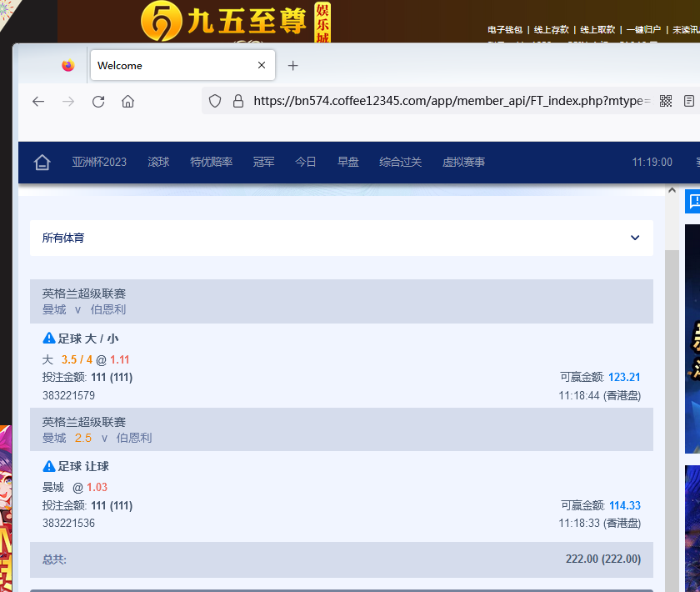This screenshot has width=700, height=592.
Task: Open the 特优赔率 menu item
Action: [x=211, y=162]
